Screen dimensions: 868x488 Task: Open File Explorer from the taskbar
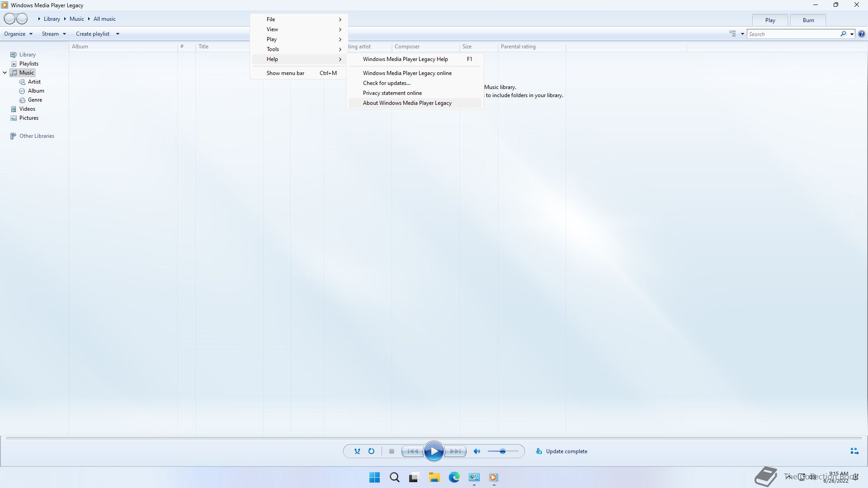[x=434, y=478]
